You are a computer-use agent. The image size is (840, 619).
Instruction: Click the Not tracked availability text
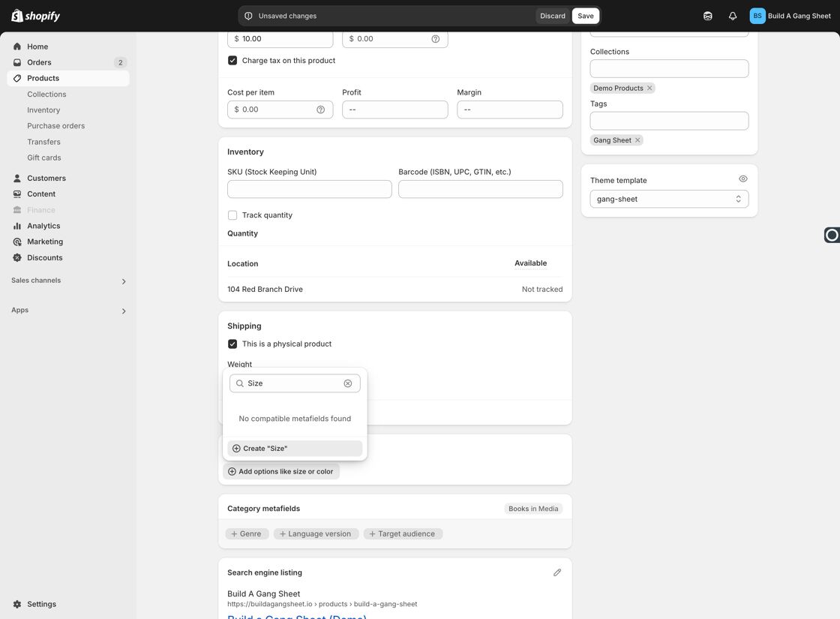(x=542, y=290)
